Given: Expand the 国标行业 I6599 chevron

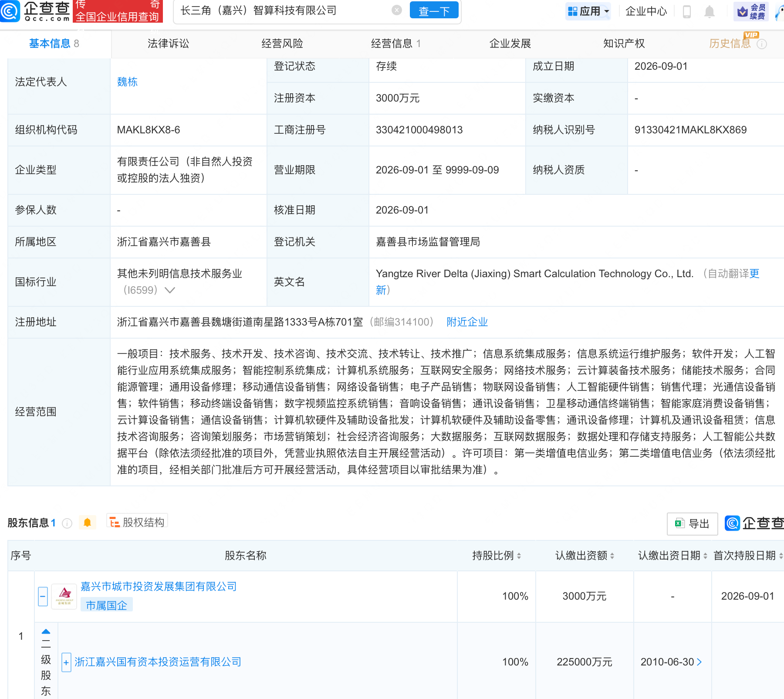Looking at the screenshot, I should click(x=170, y=290).
